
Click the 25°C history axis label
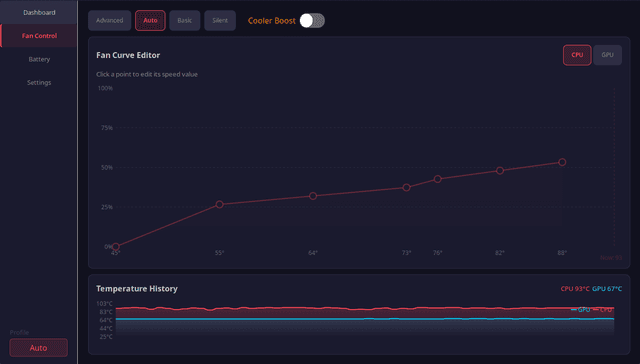(106, 337)
